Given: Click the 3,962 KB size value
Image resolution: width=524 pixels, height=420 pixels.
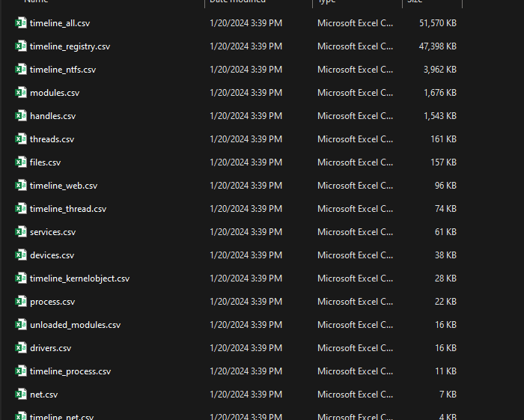Looking at the screenshot, I should (x=440, y=70).
